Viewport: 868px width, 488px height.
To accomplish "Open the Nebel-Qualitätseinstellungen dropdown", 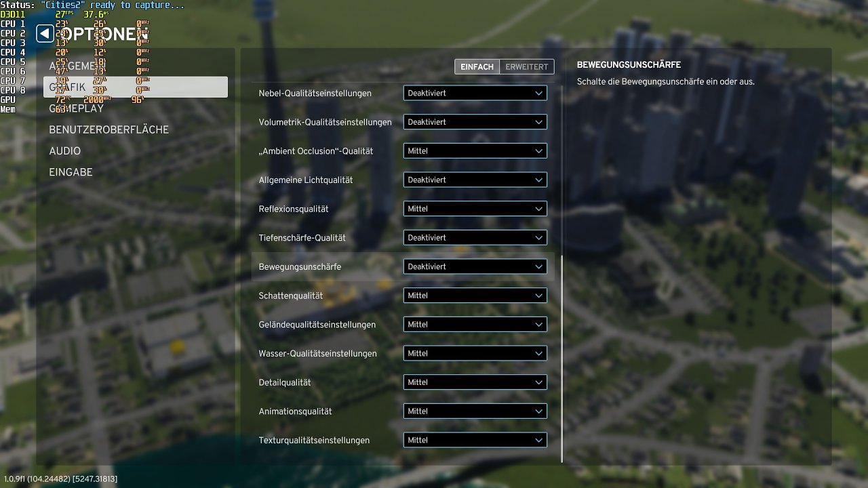I will (x=475, y=93).
